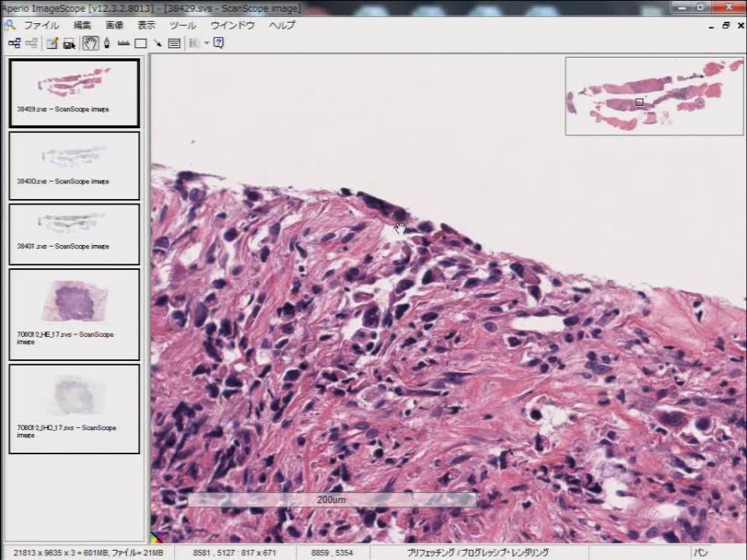Open the ツール menu

click(183, 25)
